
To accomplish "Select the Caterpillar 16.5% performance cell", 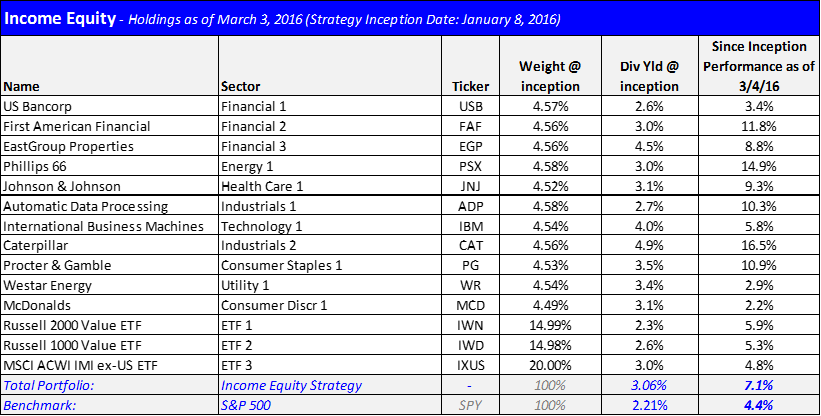I will 759,245.
